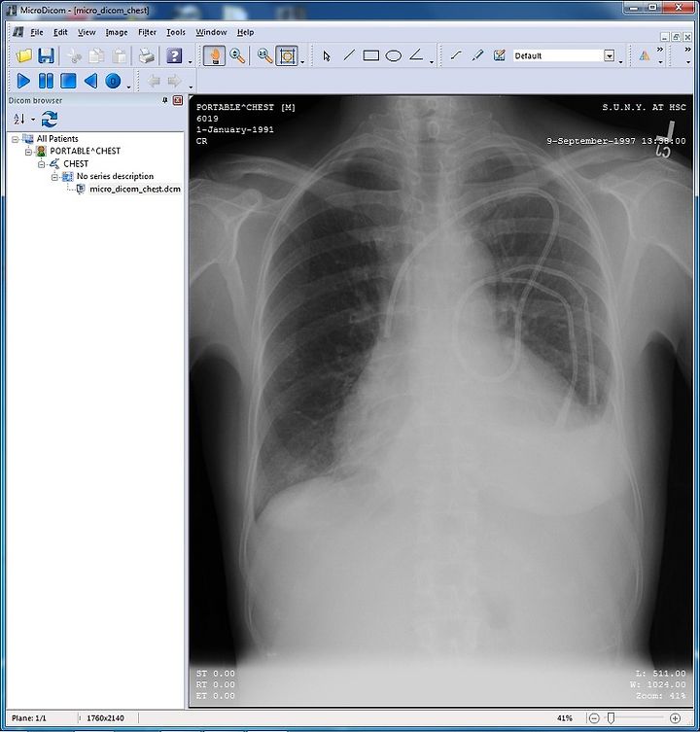
Task: Open standard toolbar options dropdown arrow
Action: [190, 62]
